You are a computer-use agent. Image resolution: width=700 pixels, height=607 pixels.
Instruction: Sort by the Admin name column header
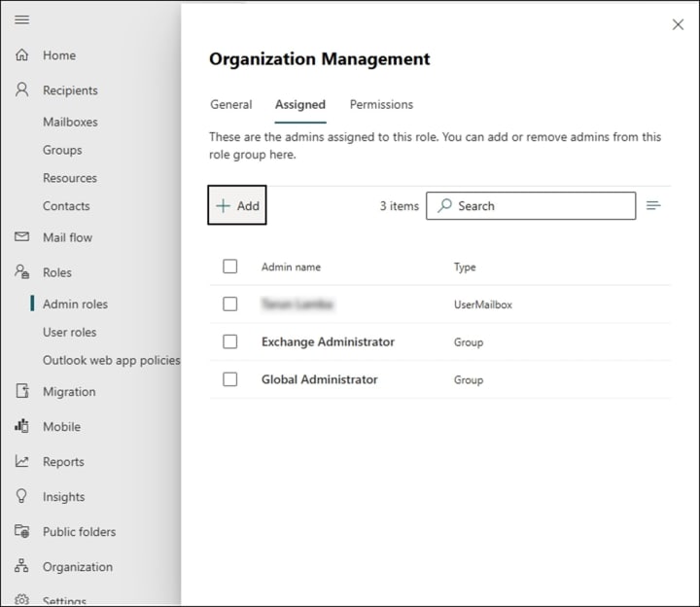point(291,268)
